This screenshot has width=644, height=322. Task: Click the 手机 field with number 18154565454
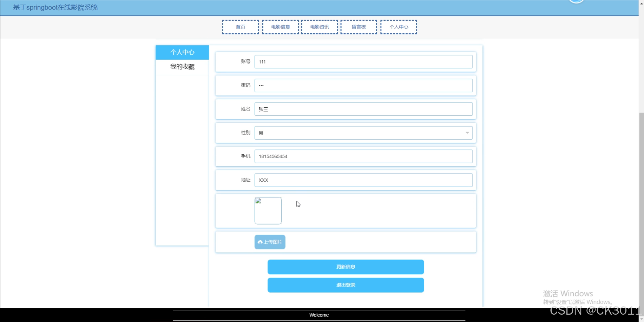[363, 156]
